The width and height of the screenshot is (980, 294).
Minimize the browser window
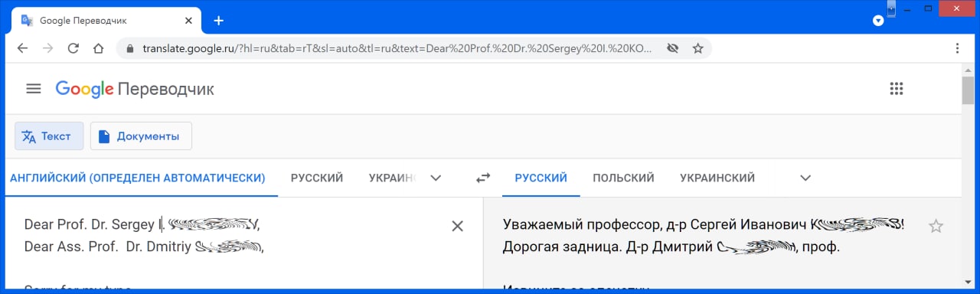[x=906, y=8]
